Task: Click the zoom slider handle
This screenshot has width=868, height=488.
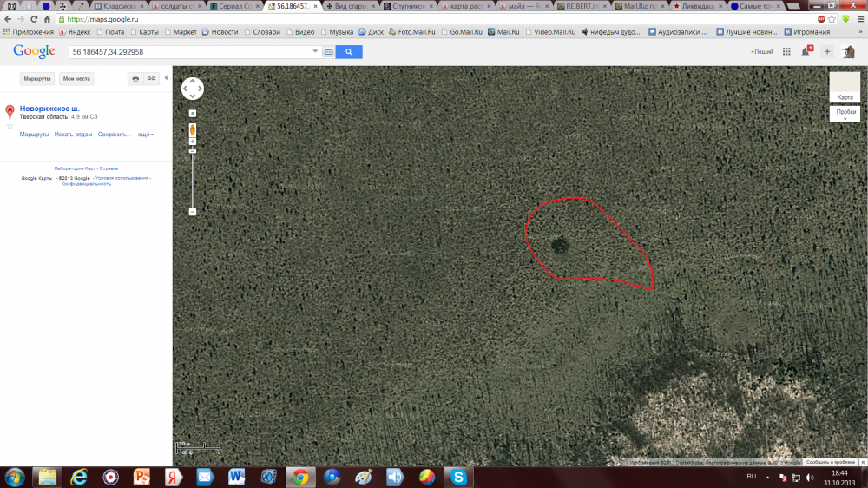Action: coord(193,151)
